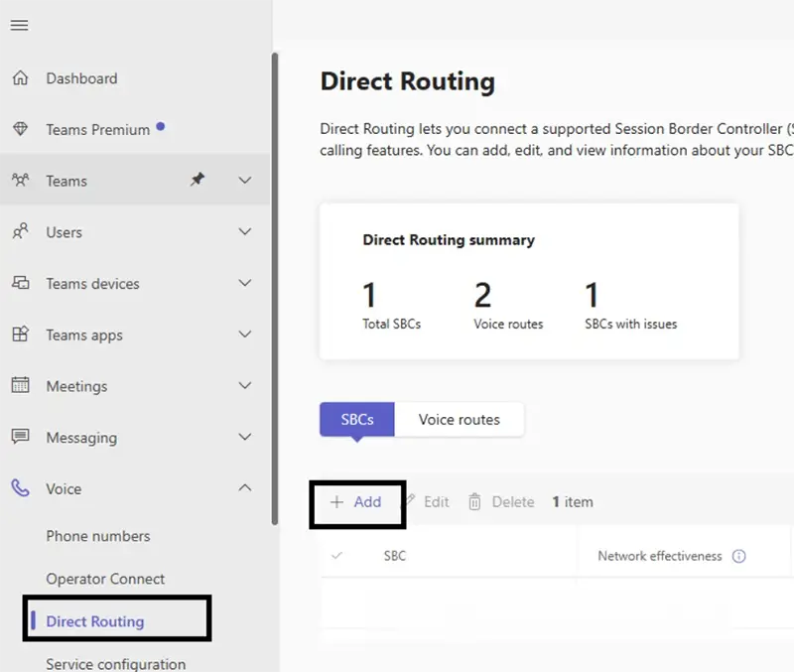
Task: Open Operator Connect page
Action: [105, 579]
